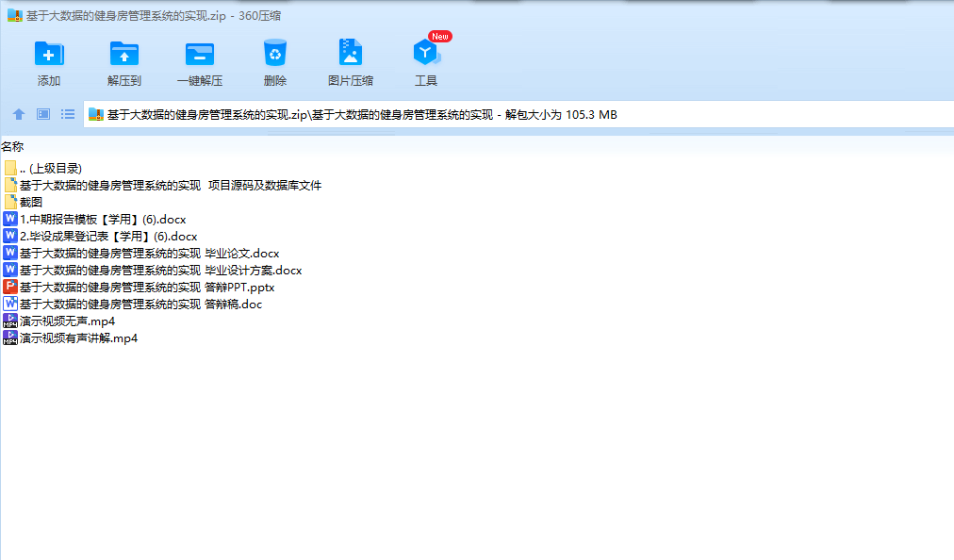The height and width of the screenshot is (560, 954).
Task: Click the folder icon of 截图
Action: [x=10, y=202]
